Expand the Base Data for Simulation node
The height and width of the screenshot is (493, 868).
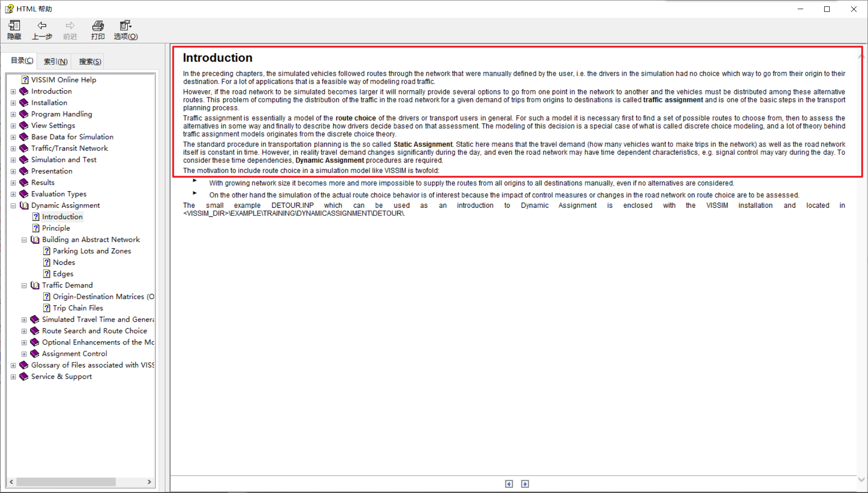[x=13, y=137]
